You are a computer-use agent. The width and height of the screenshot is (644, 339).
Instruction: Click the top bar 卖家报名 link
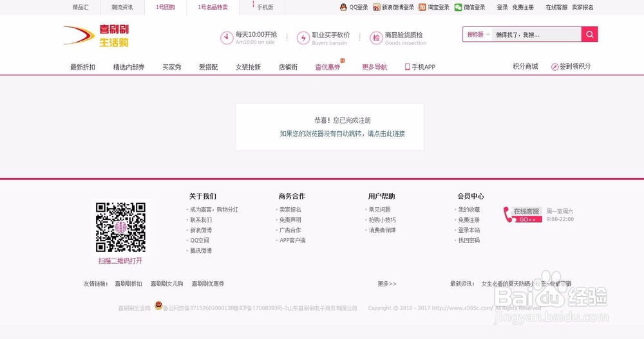[x=582, y=7]
